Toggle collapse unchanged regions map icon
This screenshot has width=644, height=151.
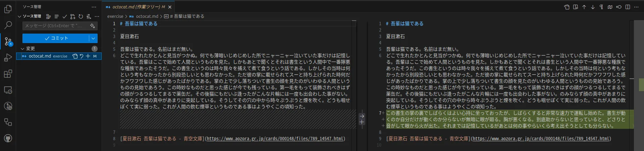[x=610, y=7]
